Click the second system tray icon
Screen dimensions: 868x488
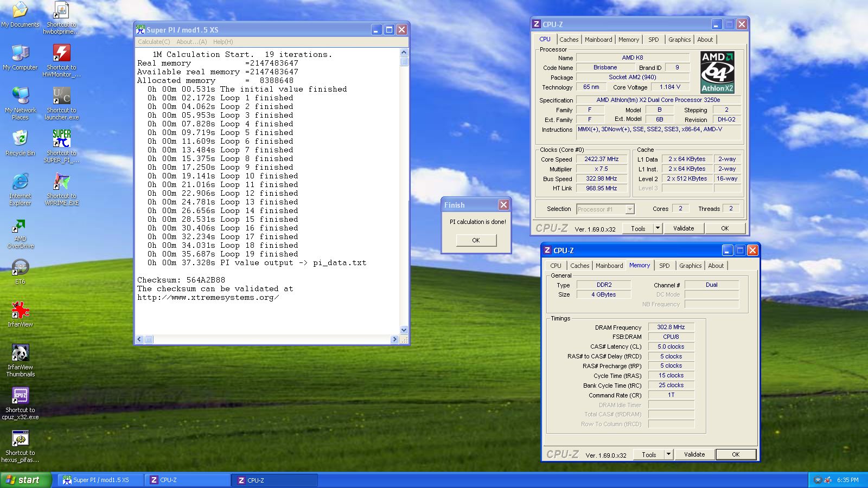828,480
